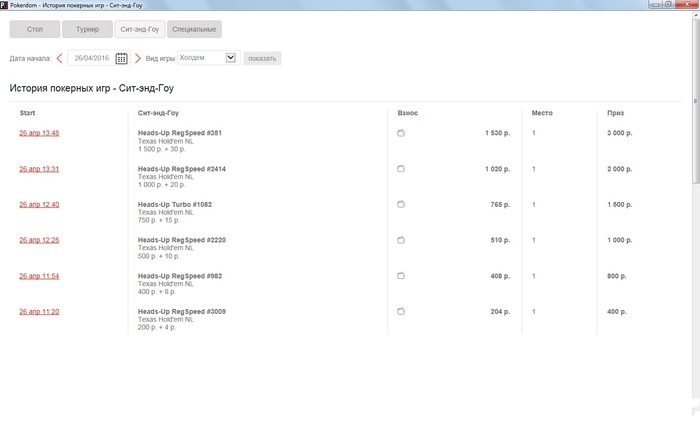Select the Сит-энд-Гоу tab

pos(140,29)
